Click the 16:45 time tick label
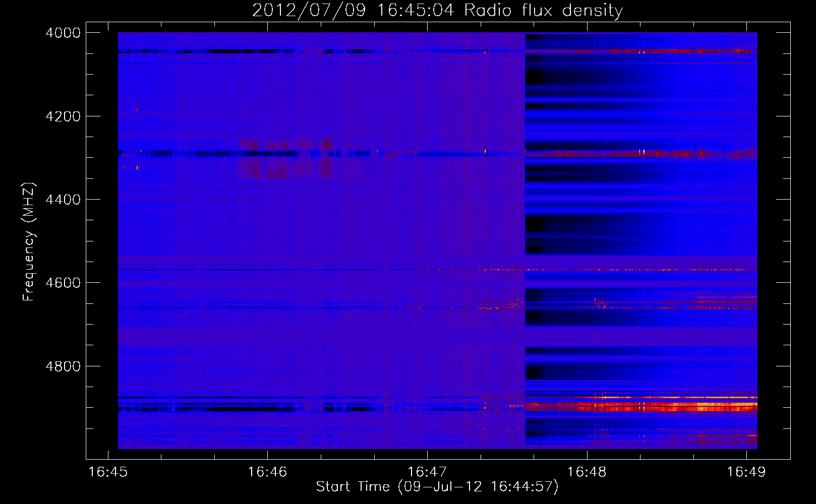This screenshot has width=816, height=504. [x=108, y=472]
